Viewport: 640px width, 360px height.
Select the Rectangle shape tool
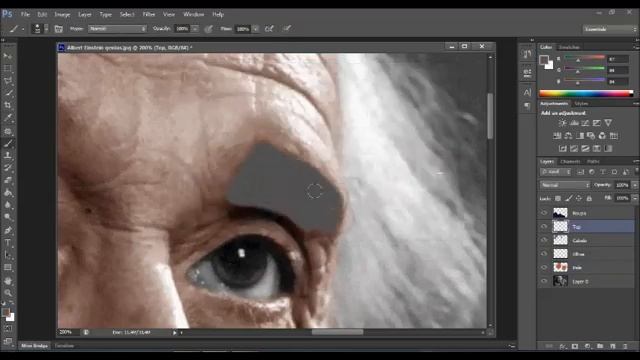coord(8,267)
